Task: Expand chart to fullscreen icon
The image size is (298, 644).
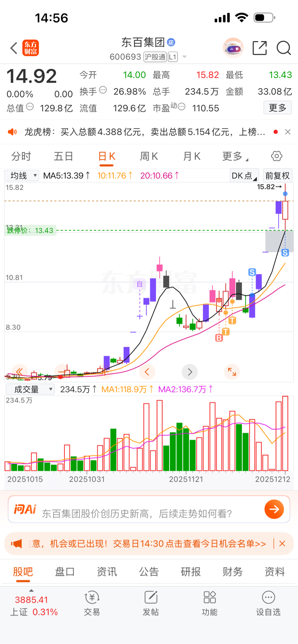Action: click(232, 372)
